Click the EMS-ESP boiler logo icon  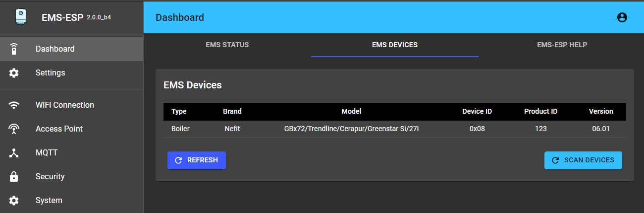(x=21, y=17)
